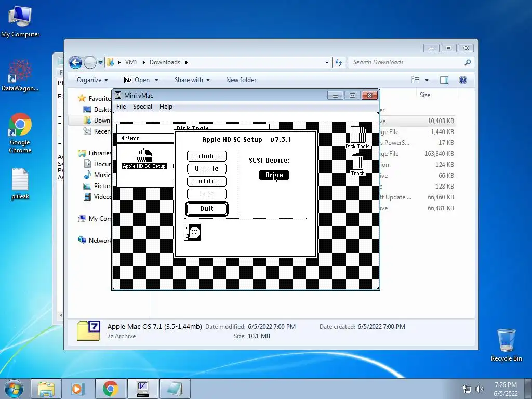The height and width of the screenshot is (399, 532).
Task: Click the Refresh button beside address bar
Action: click(339, 62)
